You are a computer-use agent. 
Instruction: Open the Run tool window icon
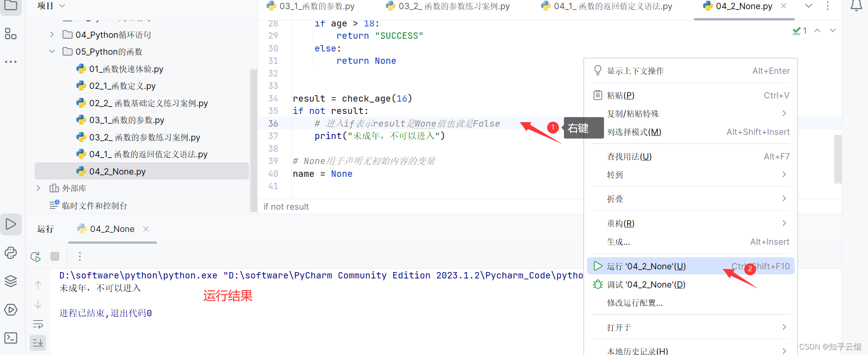coord(11,224)
